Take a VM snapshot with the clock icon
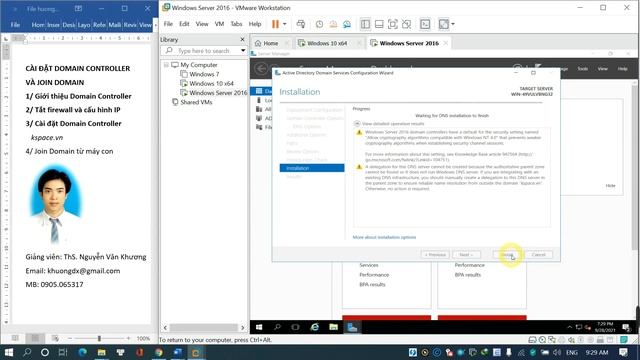Screen dimensions: 640x360 pyautogui.click(x=319, y=24)
